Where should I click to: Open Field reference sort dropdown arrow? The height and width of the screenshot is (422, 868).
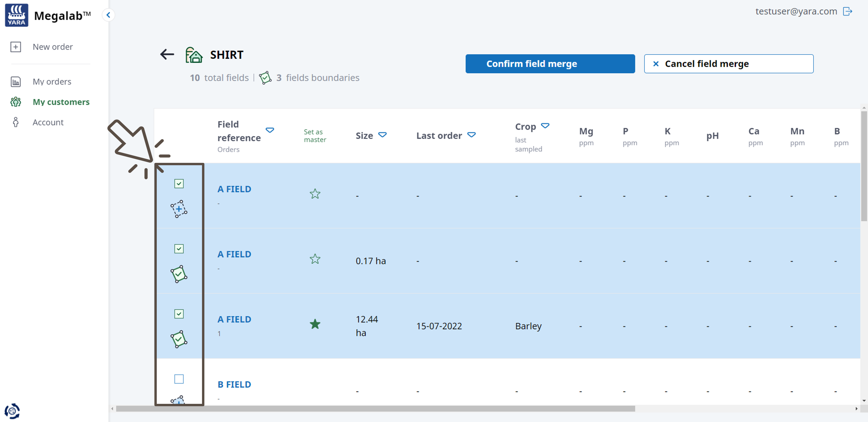pyautogui.click(x=270, y=130)
